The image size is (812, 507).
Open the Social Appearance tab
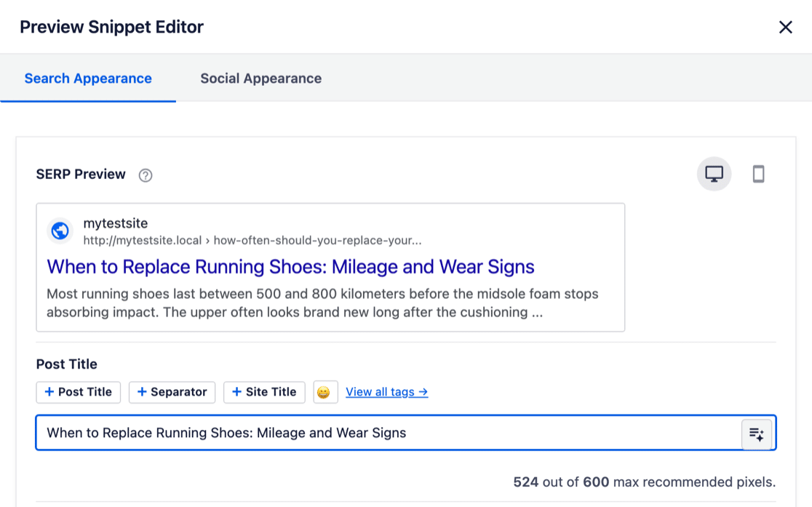point(261,79)
